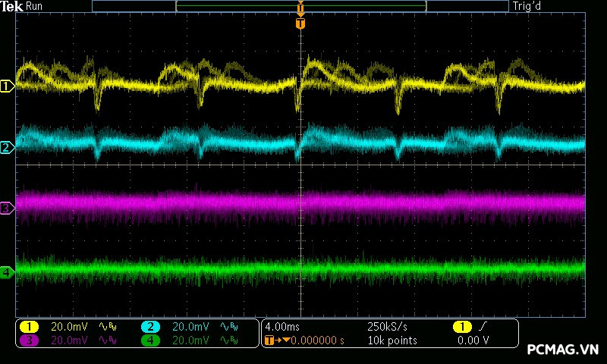607x364 pixels.
Task: Click the 0.00 V trigger level readout
Action: [x=473, y=340]
